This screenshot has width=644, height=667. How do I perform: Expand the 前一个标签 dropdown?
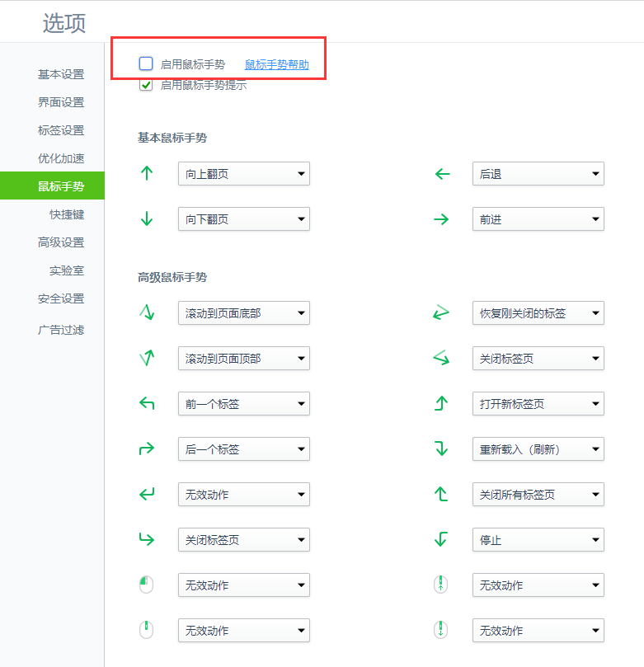tap(243, 404)
